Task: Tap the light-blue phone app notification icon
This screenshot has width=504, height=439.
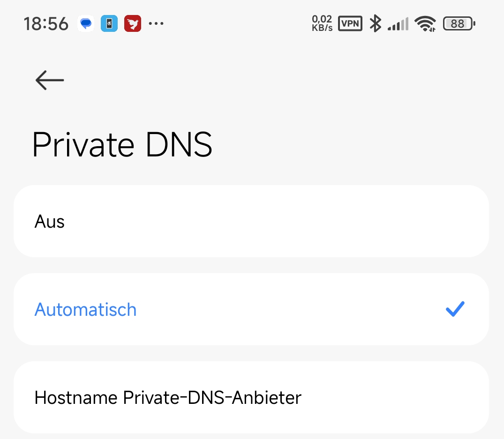Action: 109,23
